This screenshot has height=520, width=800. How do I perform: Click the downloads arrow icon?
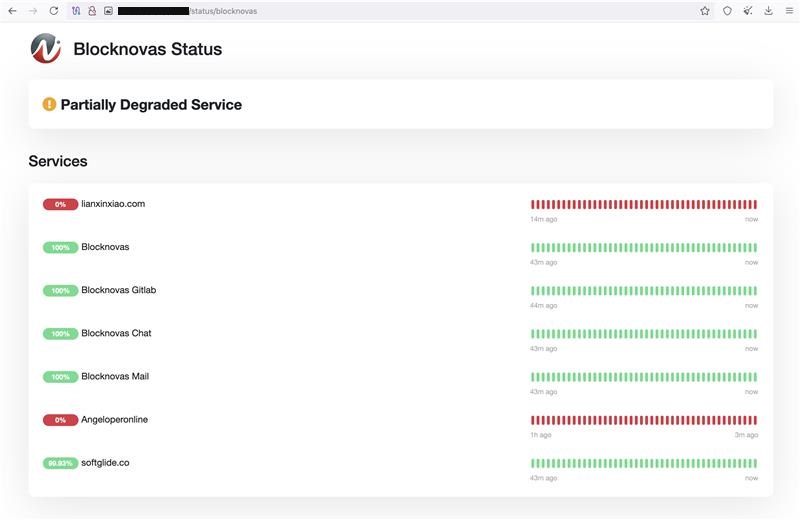[768, 11]
